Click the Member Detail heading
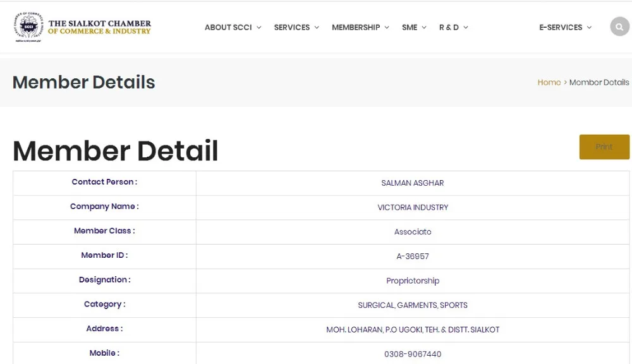 116,151
